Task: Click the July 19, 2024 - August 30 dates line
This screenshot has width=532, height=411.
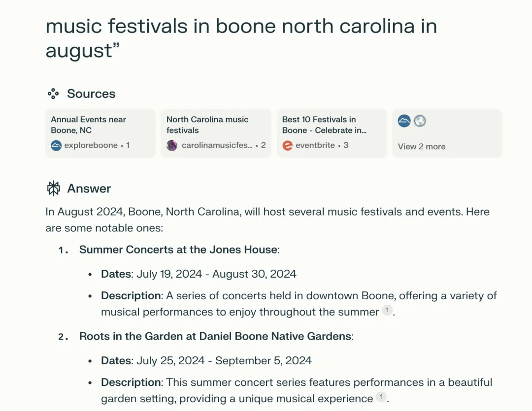Action: click(x=199, y=274)
